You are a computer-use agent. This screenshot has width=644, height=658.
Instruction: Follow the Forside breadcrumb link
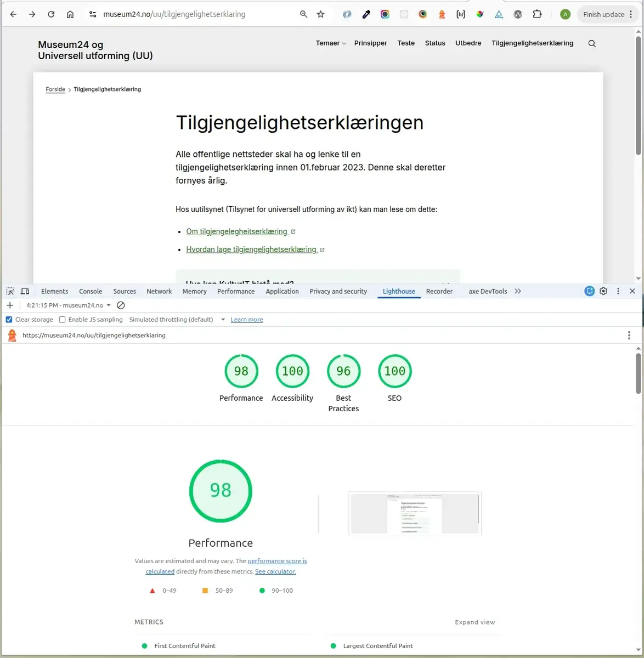(55, 89)
